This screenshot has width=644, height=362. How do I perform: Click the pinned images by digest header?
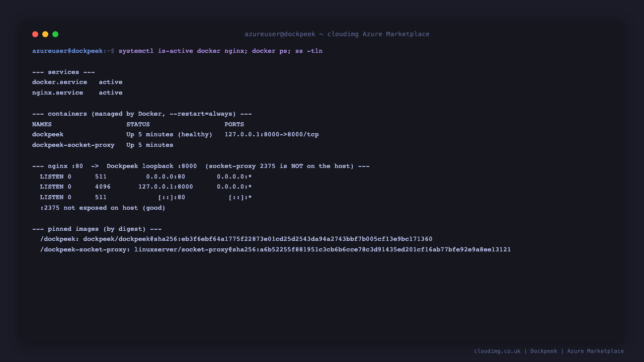[x=97, y=229]
